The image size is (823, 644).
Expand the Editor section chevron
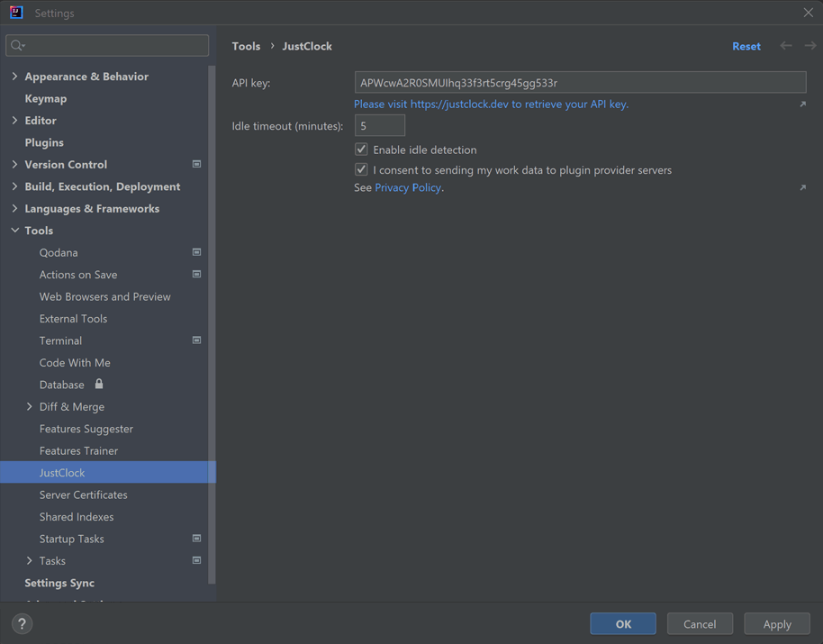pyautogui.click(x=14, y=120)
